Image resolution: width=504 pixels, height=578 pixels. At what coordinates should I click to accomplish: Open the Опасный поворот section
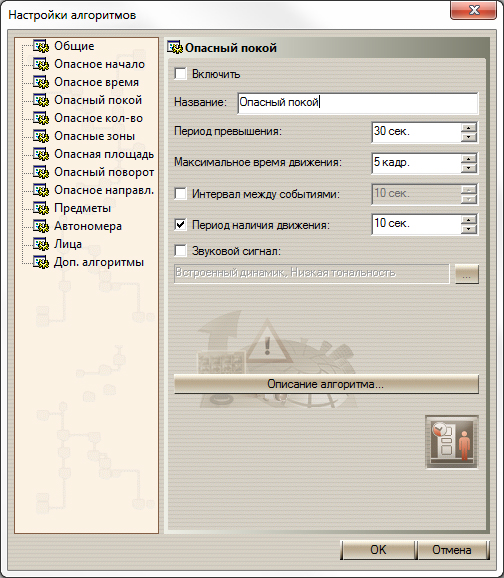pyautogui.click(x=104, y=172)
